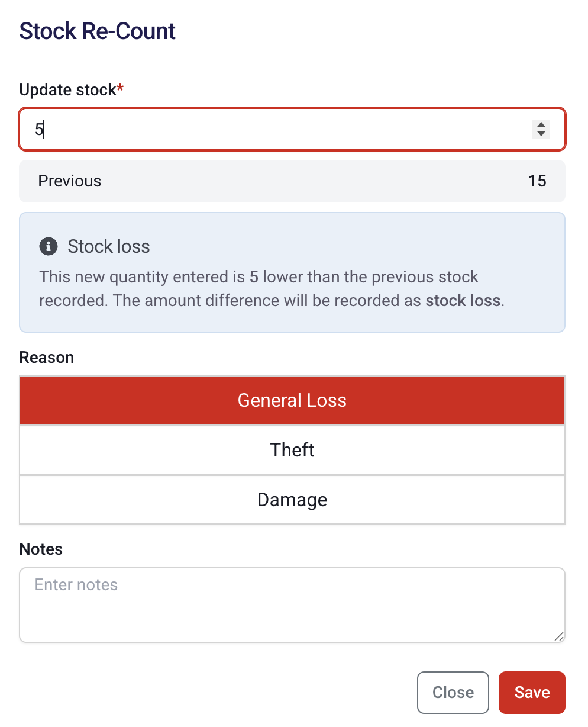Click the Stock Re-Count dialog title

point(98,31)
